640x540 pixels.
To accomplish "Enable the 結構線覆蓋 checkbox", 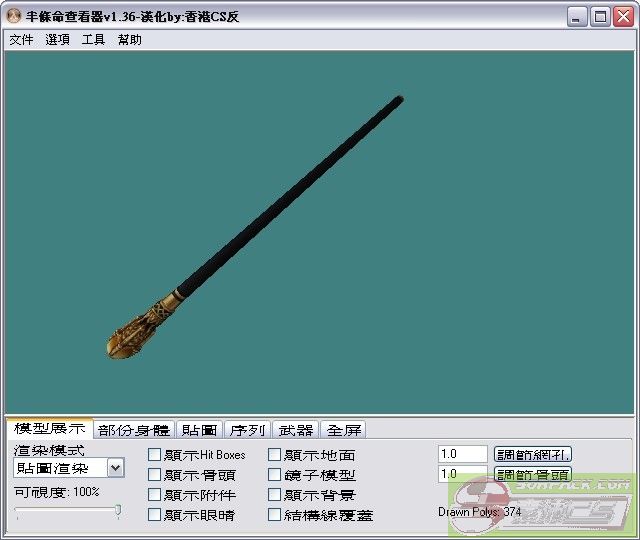I will pyautogui.click(x=275, y=515).
